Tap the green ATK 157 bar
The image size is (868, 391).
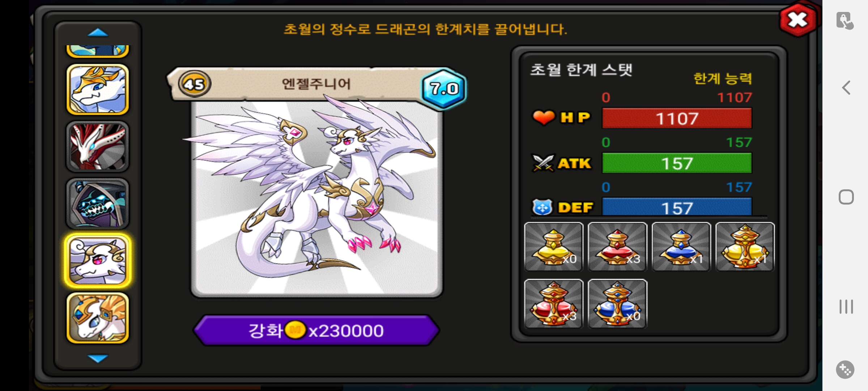(x=677, y=163)
